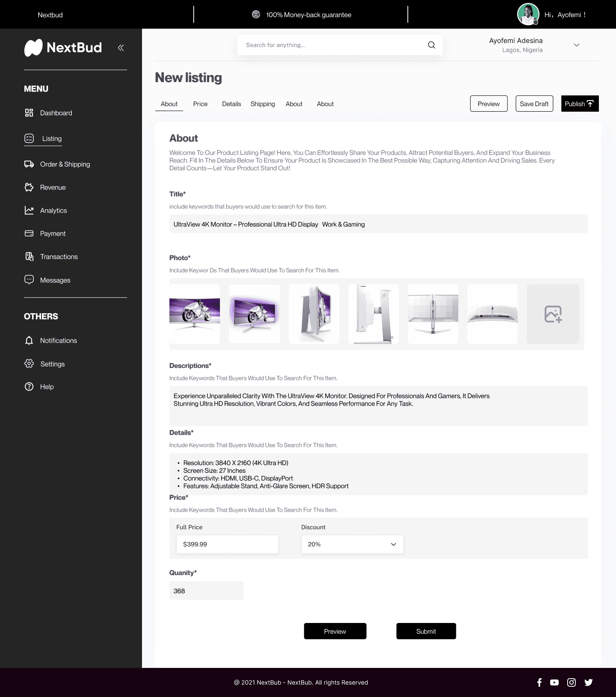The image size is (616, 697).
Task: Collapse the sidebar with double chevron icon
Action: pos(121,47)
